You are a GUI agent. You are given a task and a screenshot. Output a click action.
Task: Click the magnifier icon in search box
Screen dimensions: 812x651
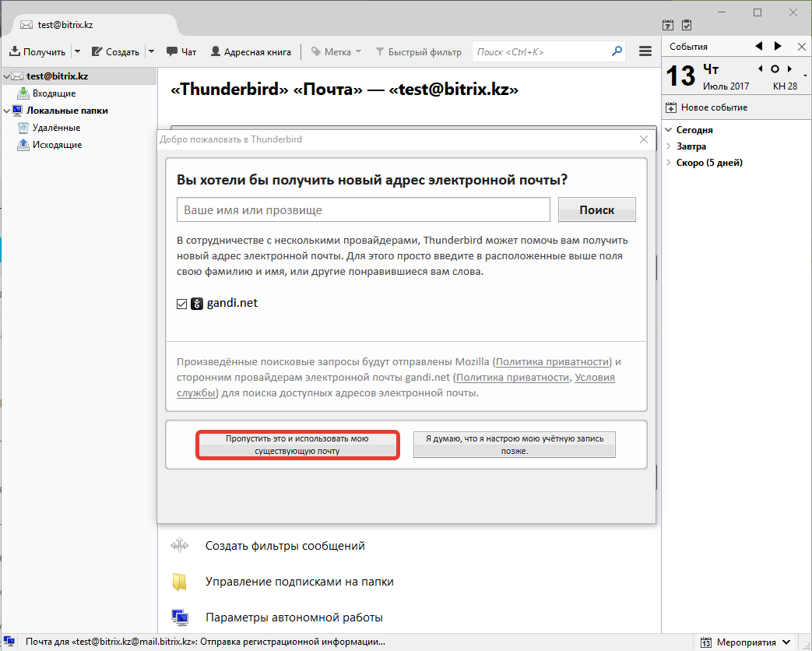coord(617,51)
